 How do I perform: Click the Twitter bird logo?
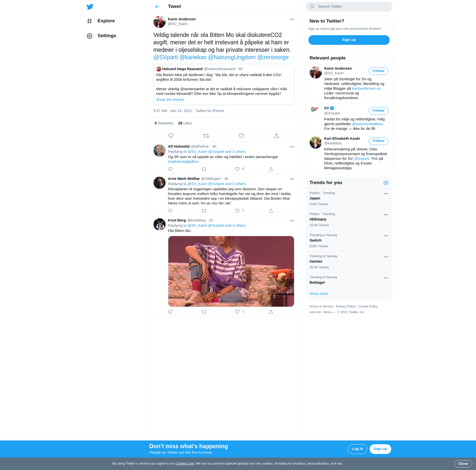tap(90, 7)
